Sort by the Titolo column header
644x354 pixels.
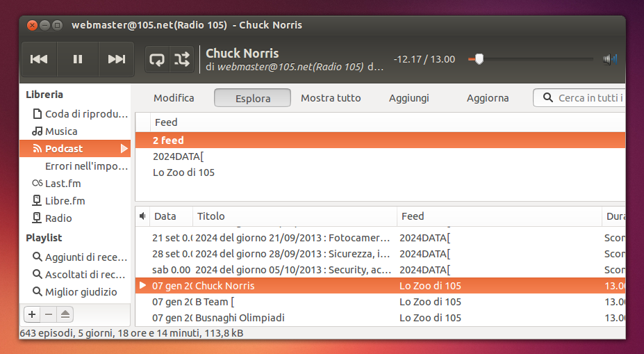[x=295, y=216]
